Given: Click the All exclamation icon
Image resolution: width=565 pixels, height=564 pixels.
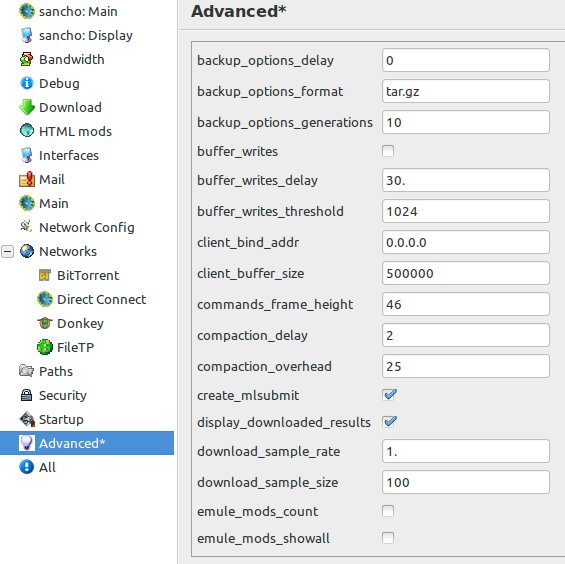Looking at the screenshot, I should tap(27, 467).
